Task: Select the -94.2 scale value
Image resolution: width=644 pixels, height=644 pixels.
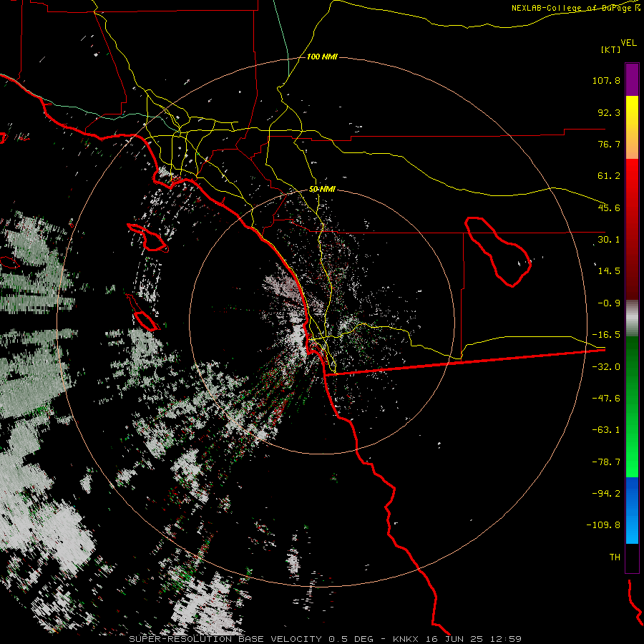Action: (x=606, y=493)
